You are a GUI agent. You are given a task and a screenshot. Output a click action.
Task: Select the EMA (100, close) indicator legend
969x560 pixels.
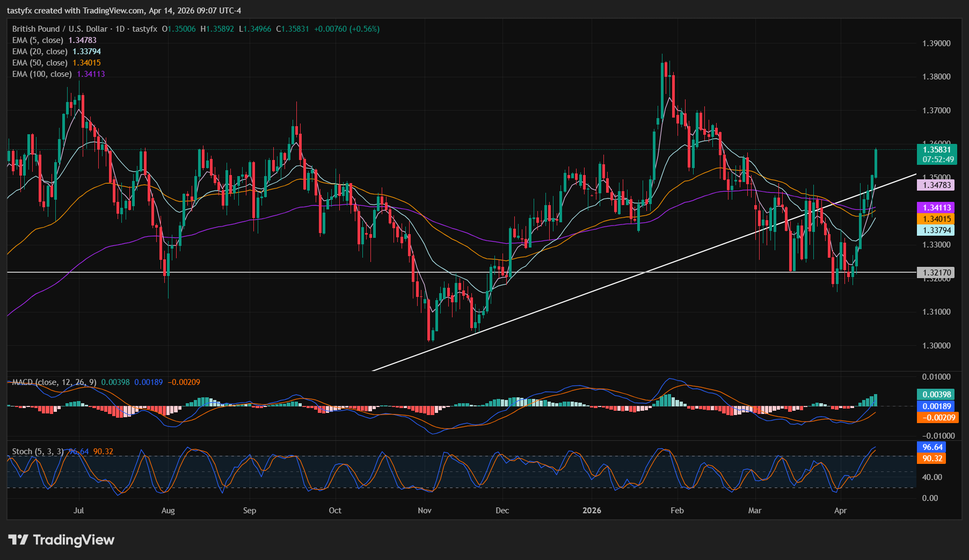[x=42, y=74]
